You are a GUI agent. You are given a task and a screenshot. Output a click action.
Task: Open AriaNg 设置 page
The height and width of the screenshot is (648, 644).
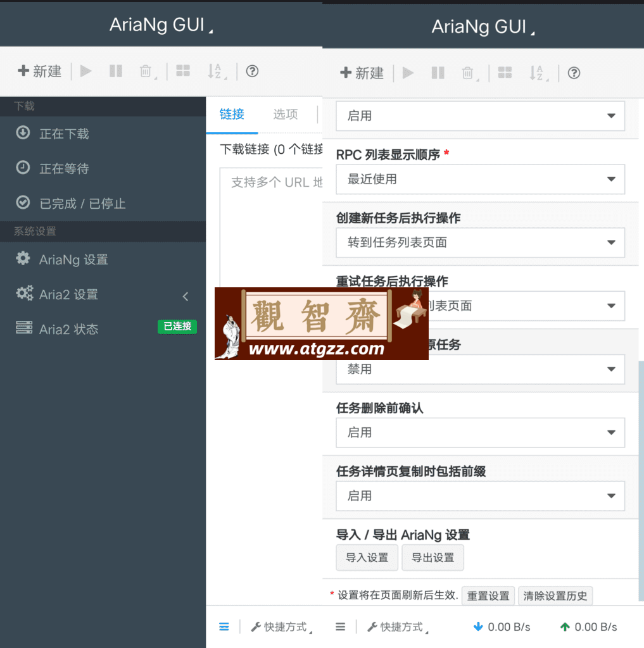pyautogui.click(x=103, y=259)
